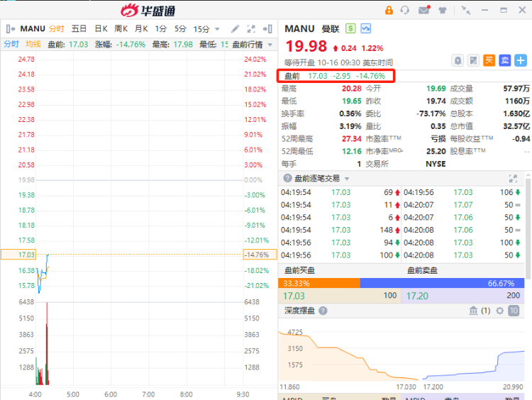The width and height of the screenshot is (532, 400).
Task: Set price alert bell icon
Action: [x=458, y=61]
